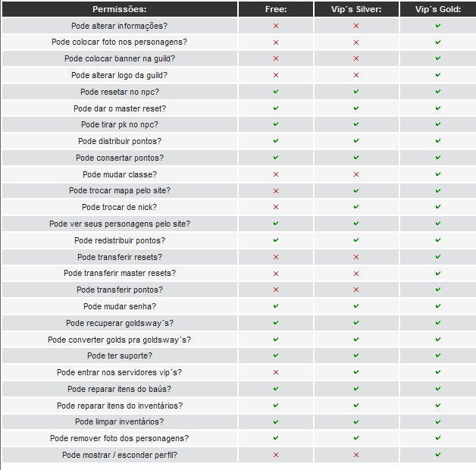Click Free red X for 'Pode entrar nos servidores vip's?'
The image size is (476, 470).
pos(276,372)
